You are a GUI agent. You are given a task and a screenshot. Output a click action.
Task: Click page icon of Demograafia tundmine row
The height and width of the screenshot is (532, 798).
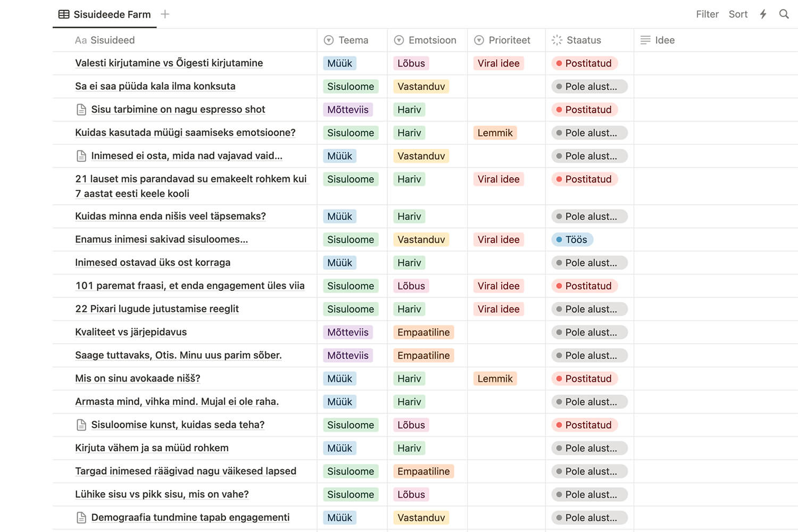point(81,518)
